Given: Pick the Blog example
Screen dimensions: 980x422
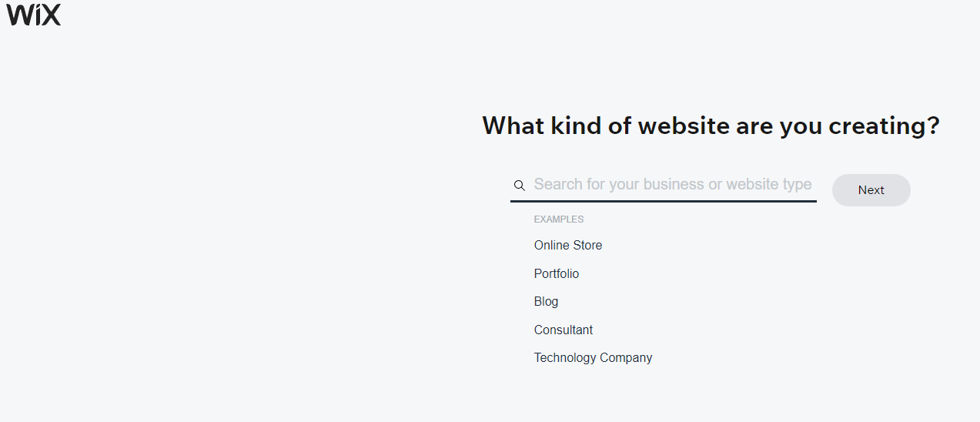Looking at the screenshot, I should [x=546, y=302].
